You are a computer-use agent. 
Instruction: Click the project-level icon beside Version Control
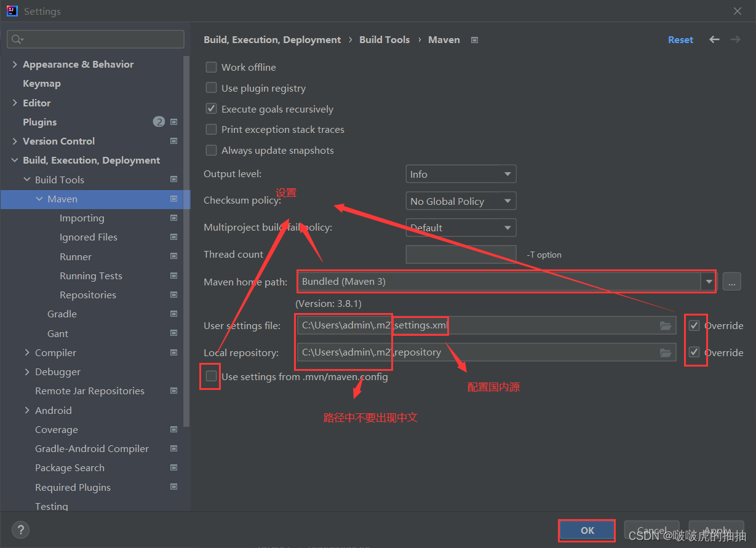tap(173, 141)
